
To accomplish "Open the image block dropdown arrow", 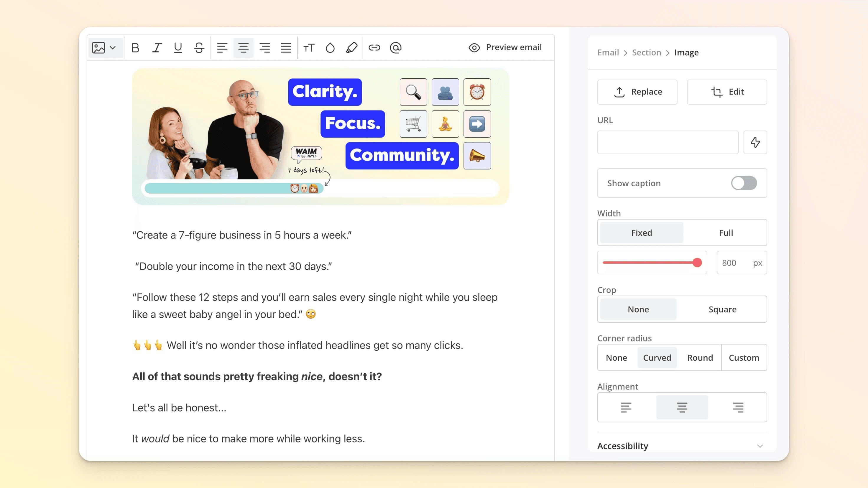I will [x=113, y=48].
